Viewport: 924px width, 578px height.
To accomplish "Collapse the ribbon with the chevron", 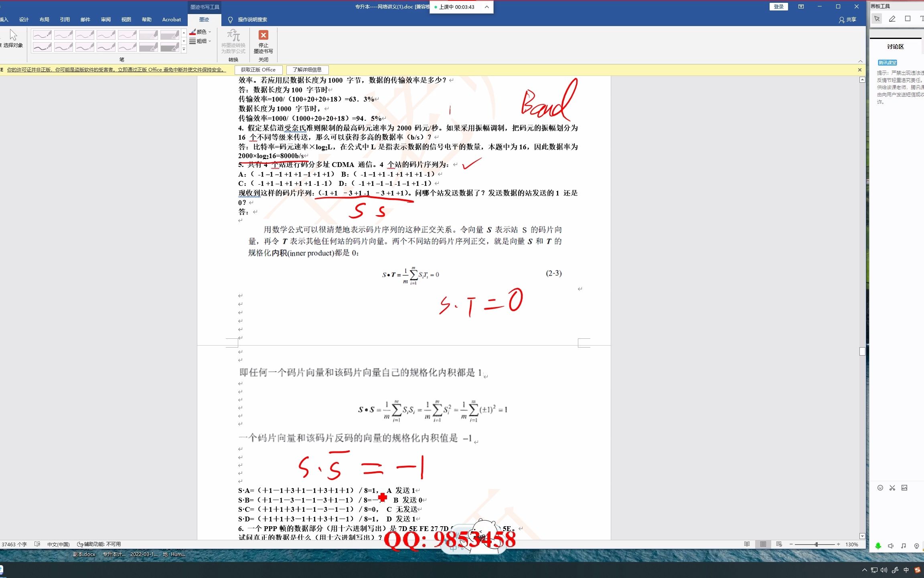I will (x=860, y=61).
